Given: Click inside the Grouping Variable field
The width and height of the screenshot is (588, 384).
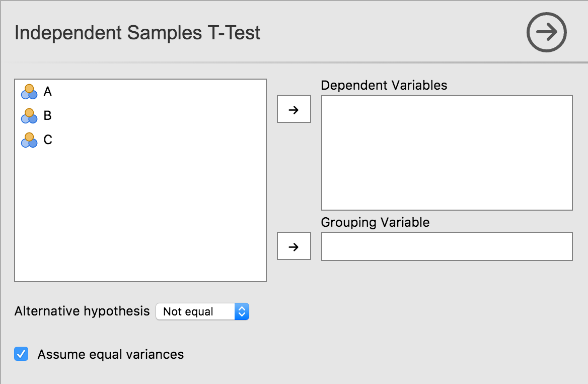Looking at the screenshot, I should (x=447, y=246).
